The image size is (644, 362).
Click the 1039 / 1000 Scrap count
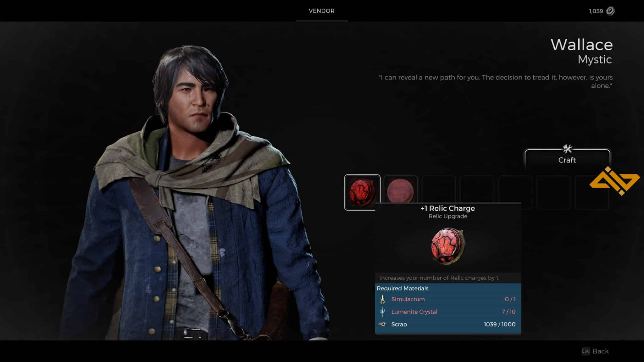[x=500, y=324]
